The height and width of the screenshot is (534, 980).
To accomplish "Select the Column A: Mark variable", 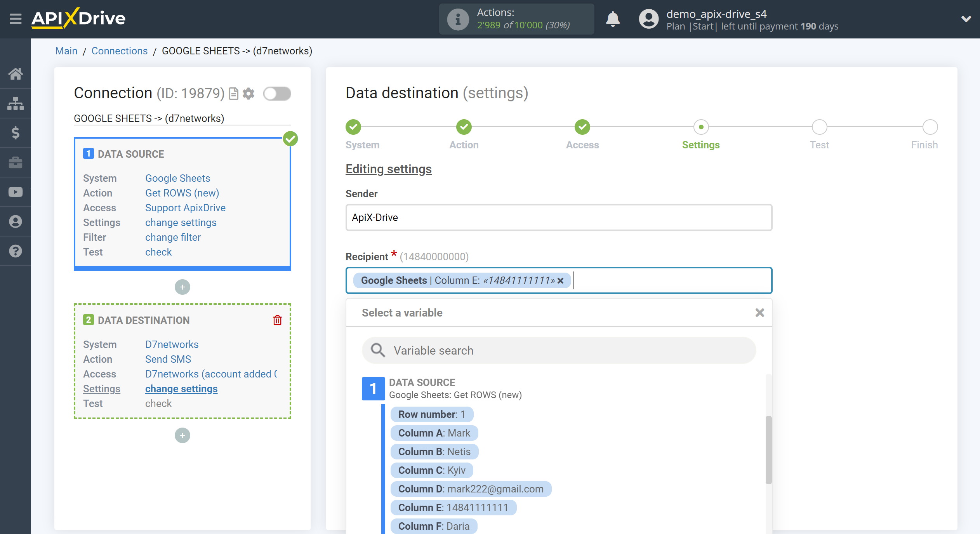I will point(434,433).
